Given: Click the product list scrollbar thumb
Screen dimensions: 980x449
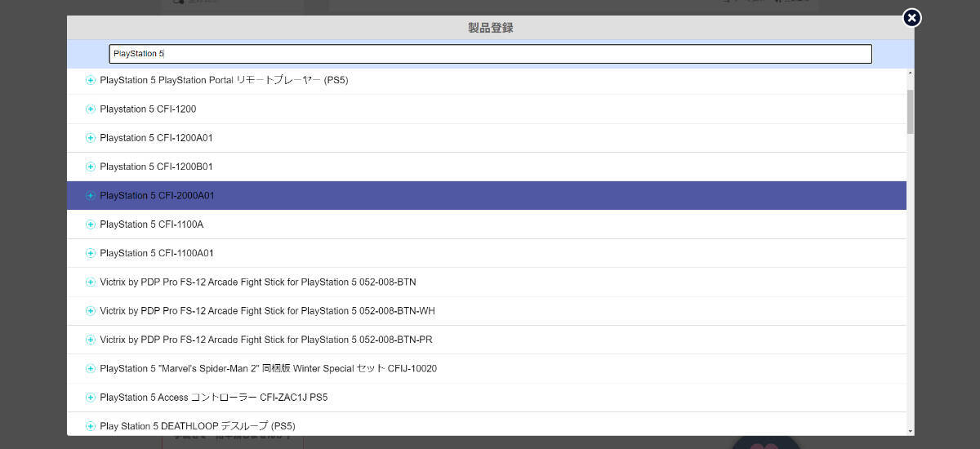Looking at the screenshot, I should click(910, 110).
